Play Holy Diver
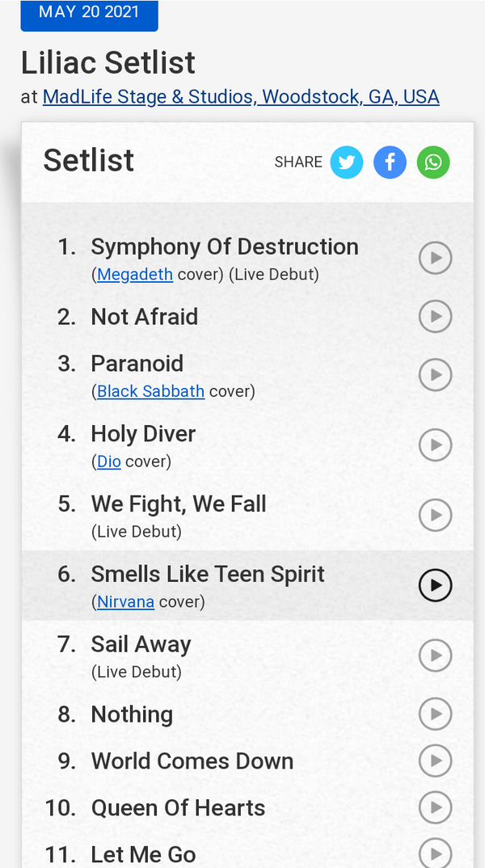The image size is (485, 868). pos(435,445)
